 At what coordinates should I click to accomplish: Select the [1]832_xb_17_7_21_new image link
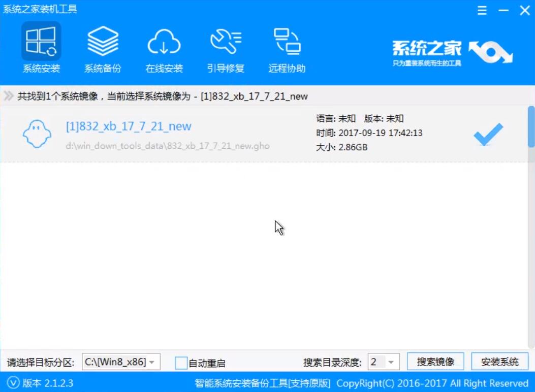(129, 126)
